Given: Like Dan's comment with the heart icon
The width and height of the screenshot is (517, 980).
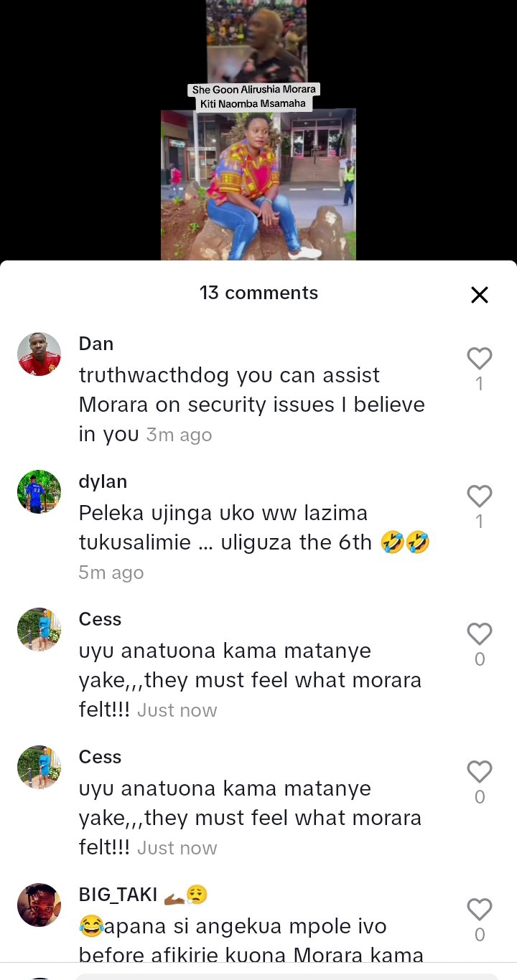Looking at the screenshot, I should tap(479, 358).
